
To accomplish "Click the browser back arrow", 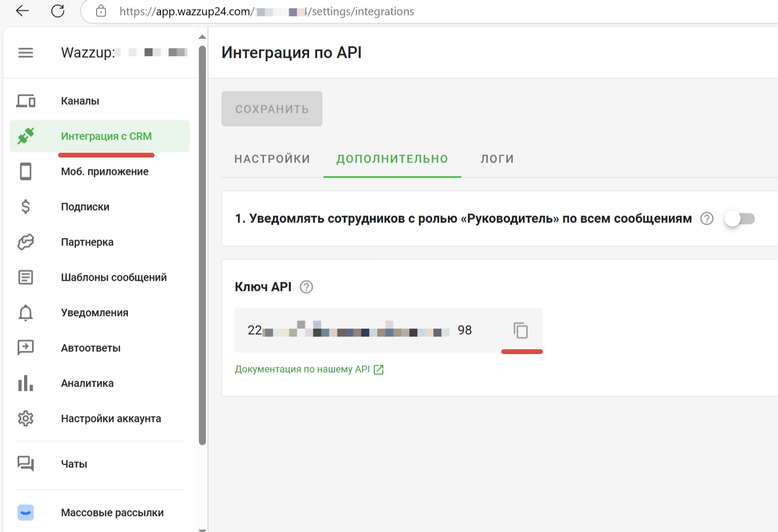I will click(22, 11).
